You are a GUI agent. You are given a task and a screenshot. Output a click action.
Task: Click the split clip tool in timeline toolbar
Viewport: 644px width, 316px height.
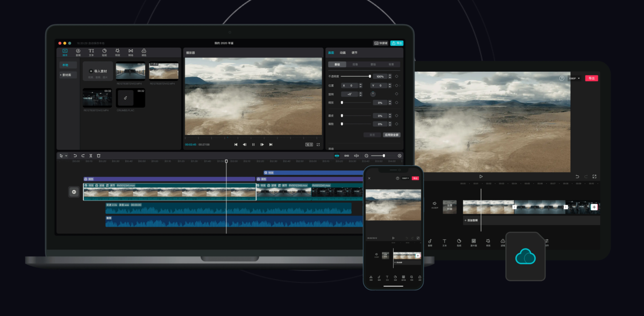coord(91,156)
